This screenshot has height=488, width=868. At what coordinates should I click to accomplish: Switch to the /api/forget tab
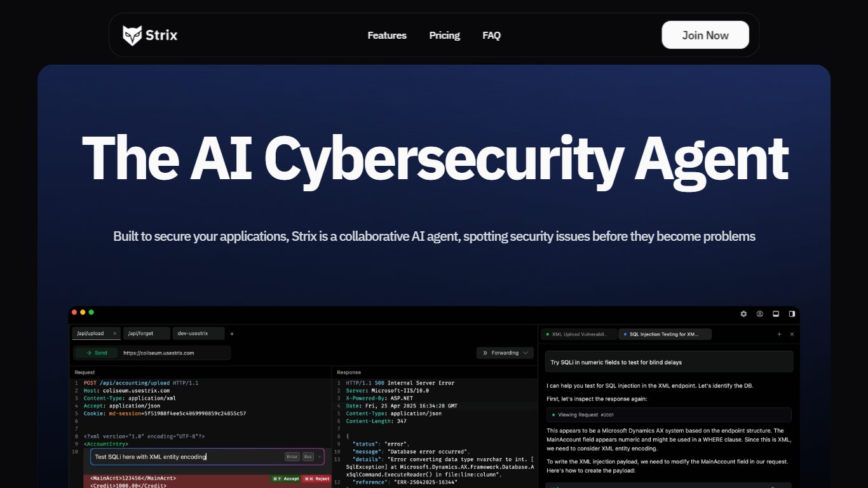[x=147, y=334]
